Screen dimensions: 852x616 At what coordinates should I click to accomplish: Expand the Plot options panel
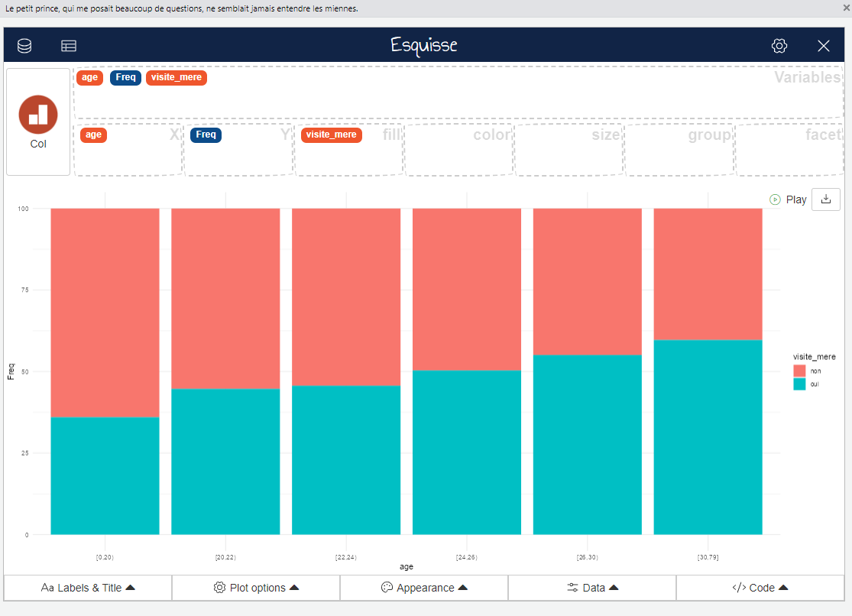(x=256, y=588)
